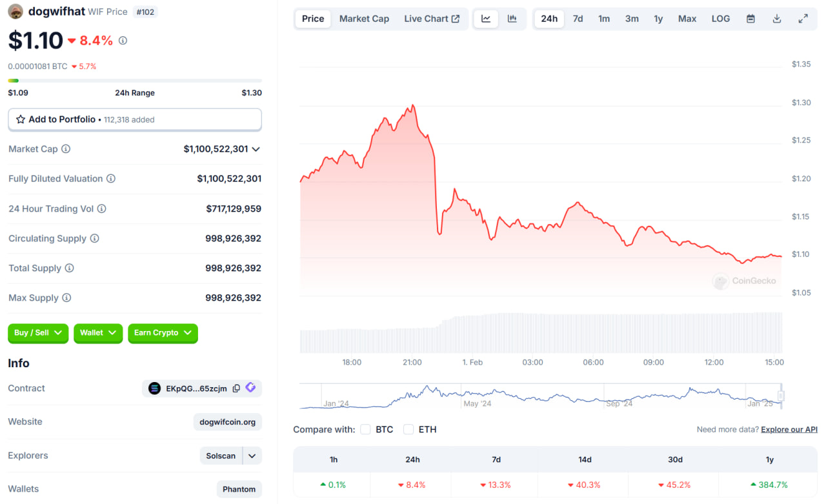This screenshot has width=826, height=504.
Task: Click the 7d 13.3% change cell
Action: (496, 485)
